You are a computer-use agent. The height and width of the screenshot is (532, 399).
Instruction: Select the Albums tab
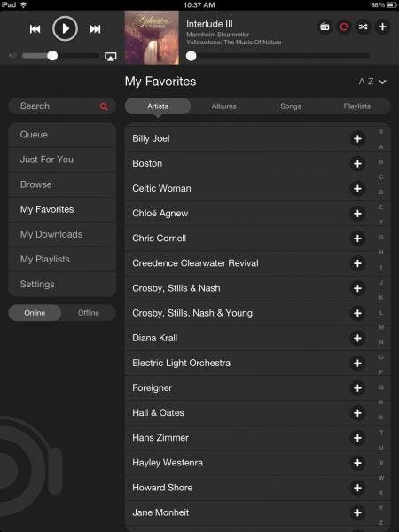click(224, 106)
